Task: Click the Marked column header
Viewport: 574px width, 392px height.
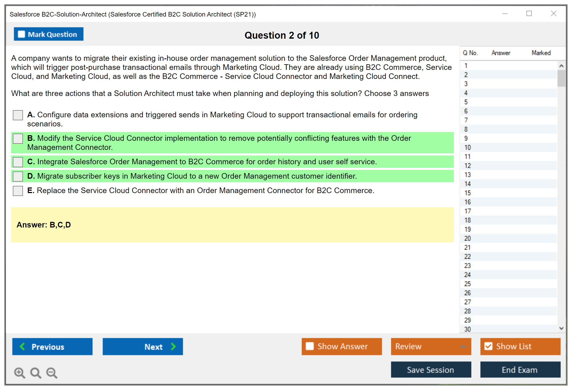Action: coord(541,53)
